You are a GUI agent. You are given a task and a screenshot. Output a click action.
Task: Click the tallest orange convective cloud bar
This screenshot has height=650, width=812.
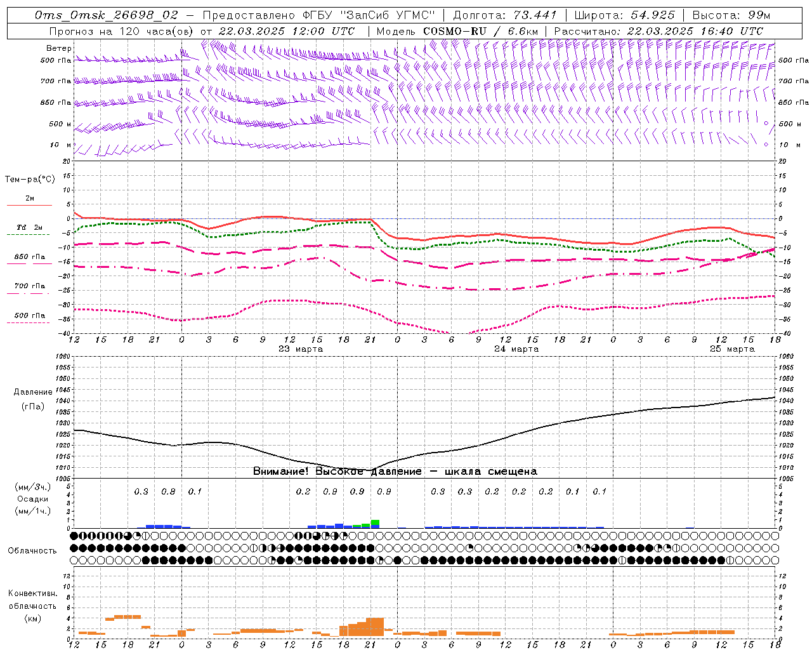pos(375,627)
